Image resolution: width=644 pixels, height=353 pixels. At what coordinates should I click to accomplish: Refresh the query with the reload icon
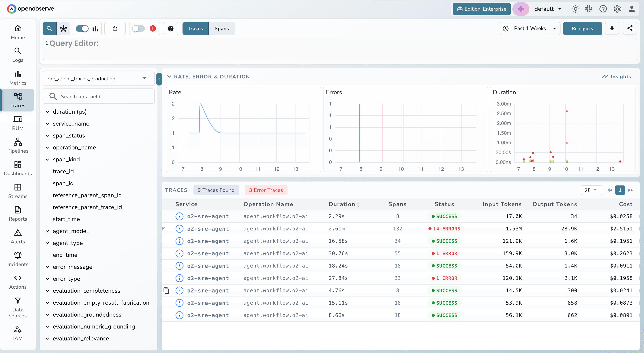point(115,29)
